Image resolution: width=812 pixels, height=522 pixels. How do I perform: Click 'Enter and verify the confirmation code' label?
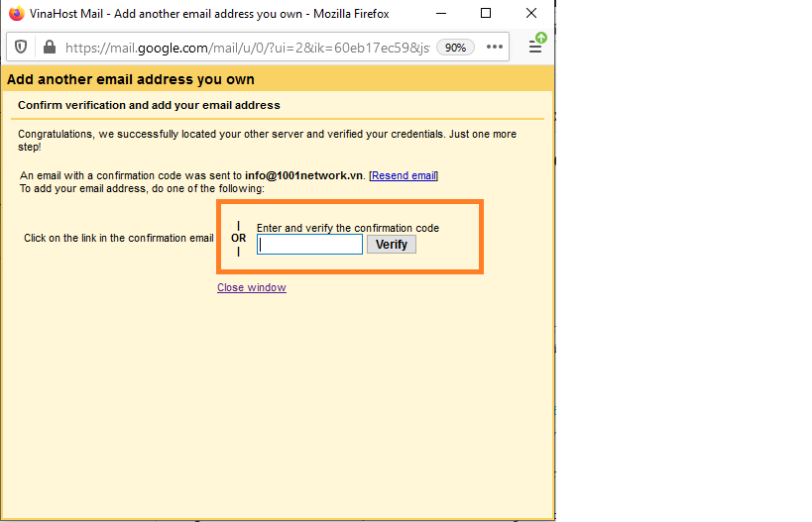pyautogui.click(x=348, y=228)
